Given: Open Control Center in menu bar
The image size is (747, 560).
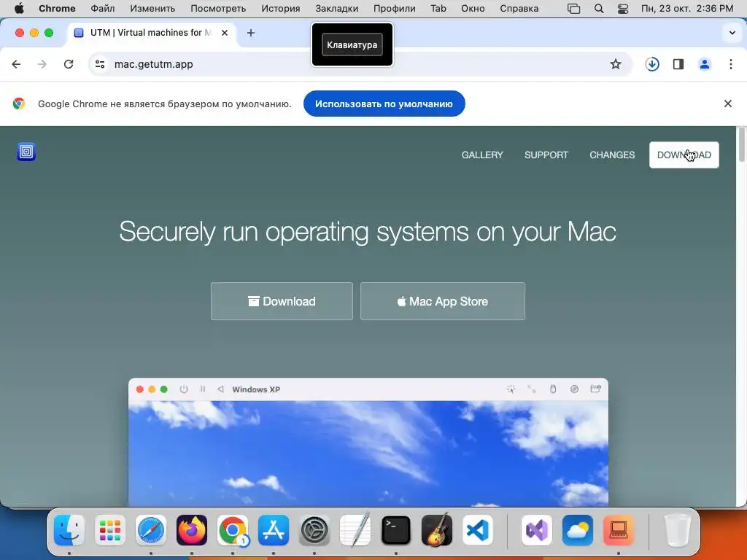Looking at the screenshot, I should pyautogui.click(x=623, y=9).
